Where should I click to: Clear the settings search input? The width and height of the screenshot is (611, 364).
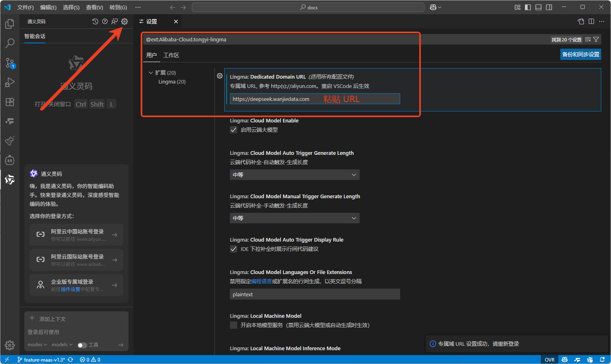pos(588,39)
